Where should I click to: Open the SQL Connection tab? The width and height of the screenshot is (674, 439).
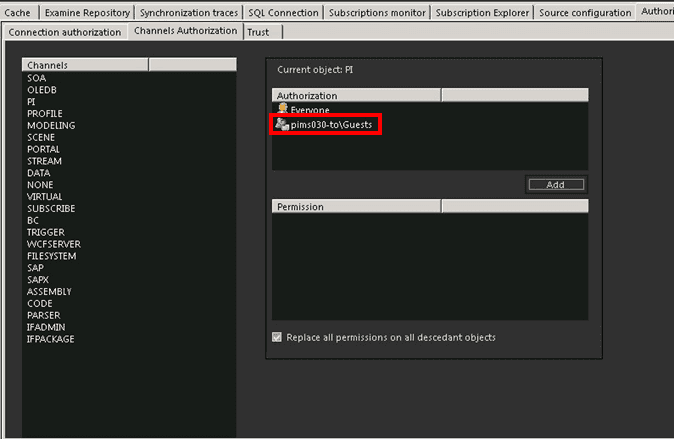(x=283, y=13)
